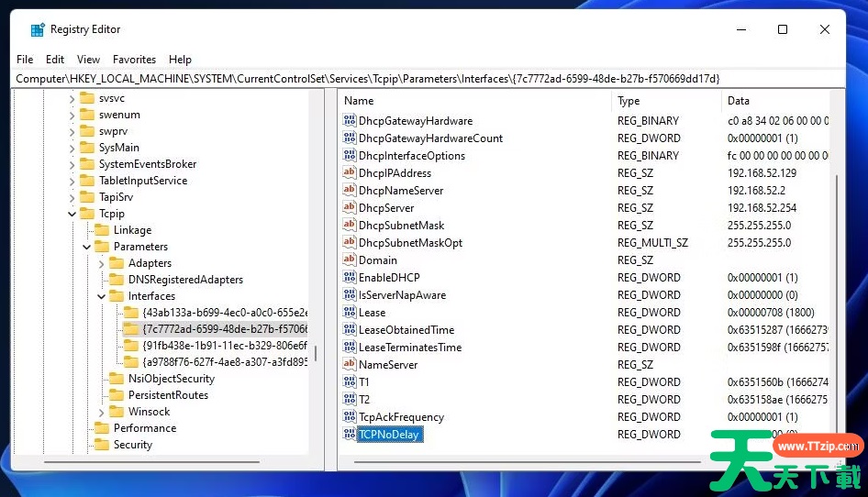Click the Lease DWORD value icon
868x497 pixels.
[x=350, y=312]
